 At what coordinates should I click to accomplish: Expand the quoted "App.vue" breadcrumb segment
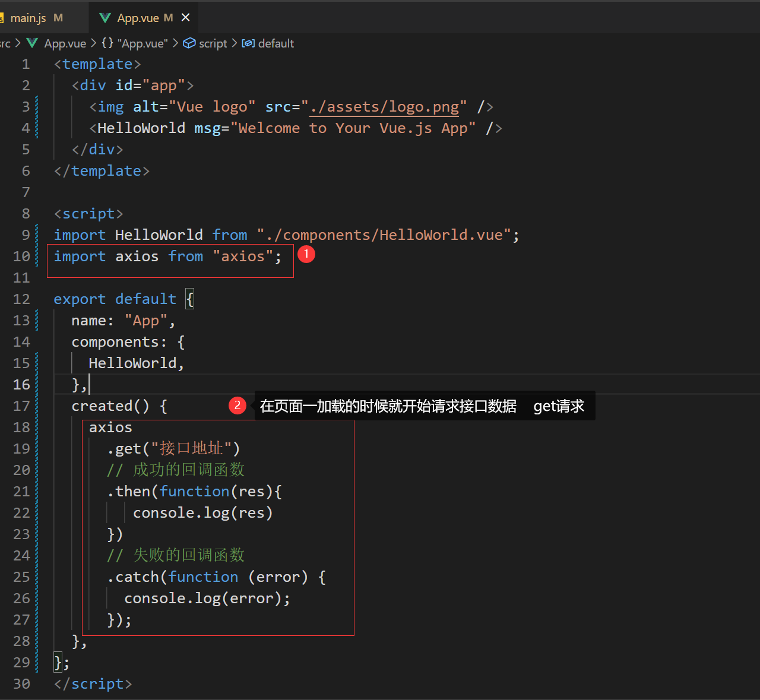click(x=142, y=43)
